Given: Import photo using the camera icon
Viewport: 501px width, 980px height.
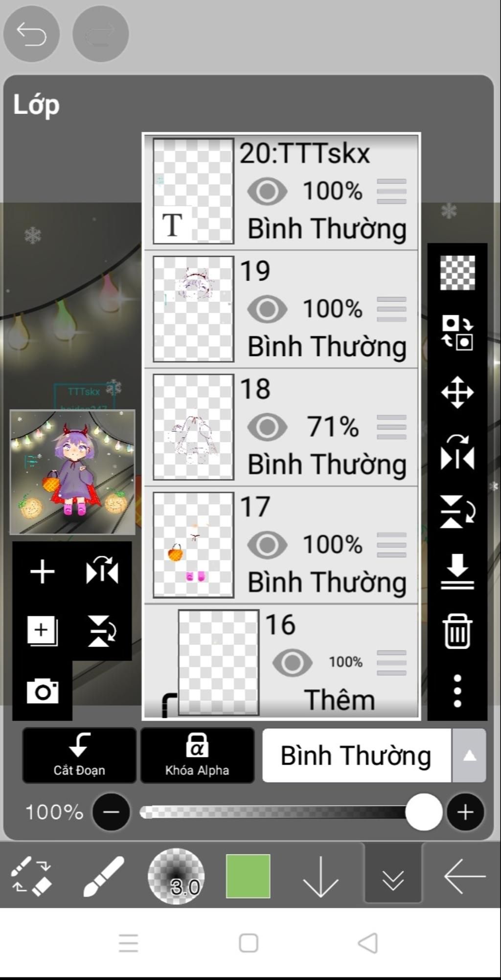Looking at the screenshot, I should coord(43,690).
